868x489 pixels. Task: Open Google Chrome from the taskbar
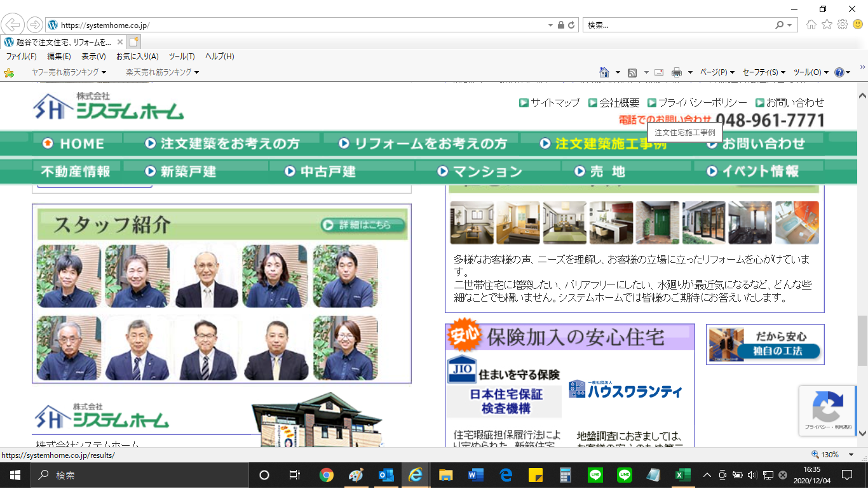[x=327, y=475]
